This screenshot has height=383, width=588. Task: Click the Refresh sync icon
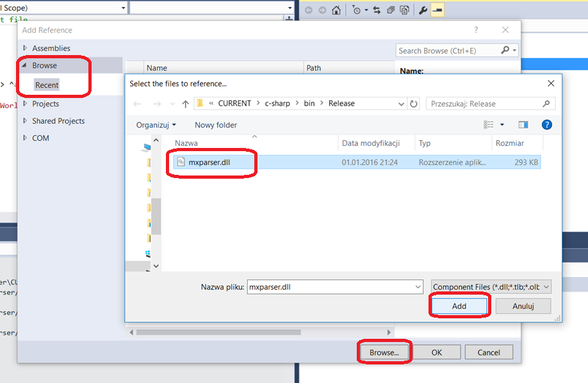click(x=377, y=10)
